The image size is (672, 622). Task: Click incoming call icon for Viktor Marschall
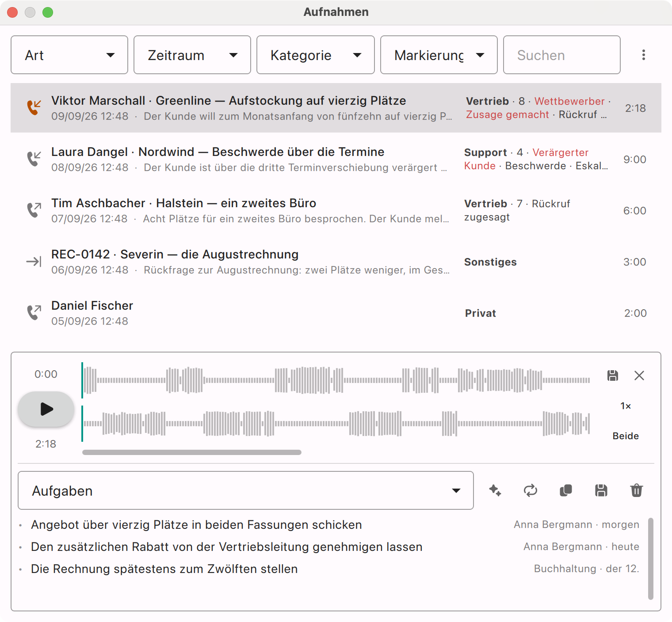coord(34,107)
